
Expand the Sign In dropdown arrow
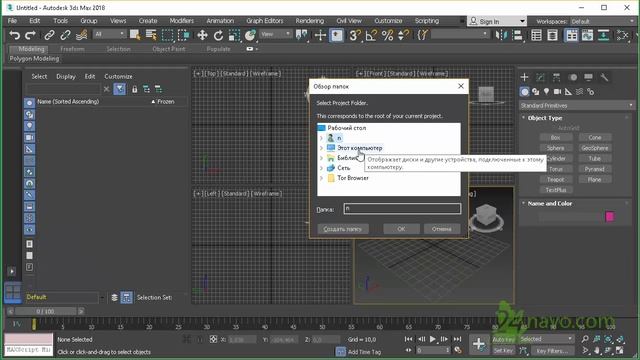[x=522, y=21]
